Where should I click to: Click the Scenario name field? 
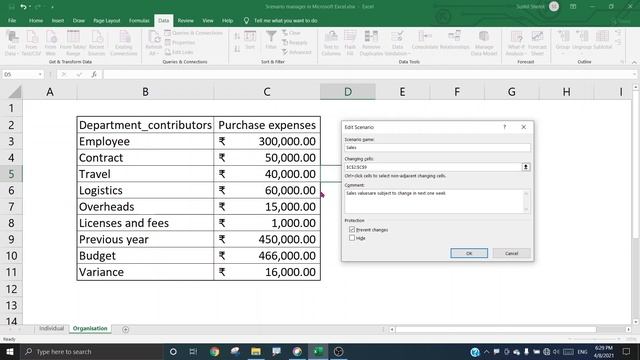437,147
